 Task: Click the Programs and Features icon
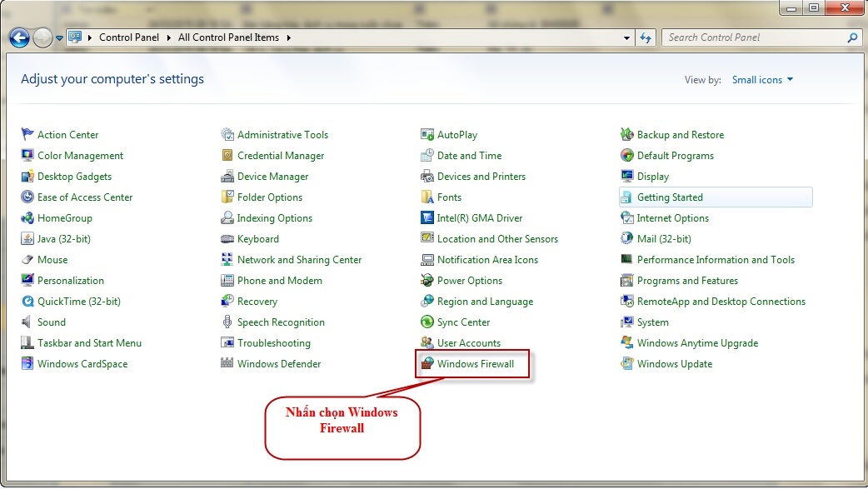[626, 280]
